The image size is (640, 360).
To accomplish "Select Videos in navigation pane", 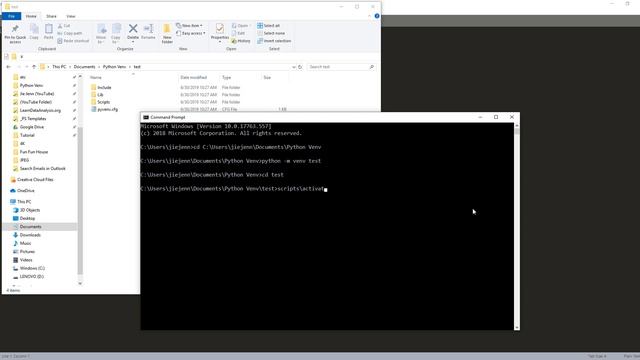I will pos(26,260).
